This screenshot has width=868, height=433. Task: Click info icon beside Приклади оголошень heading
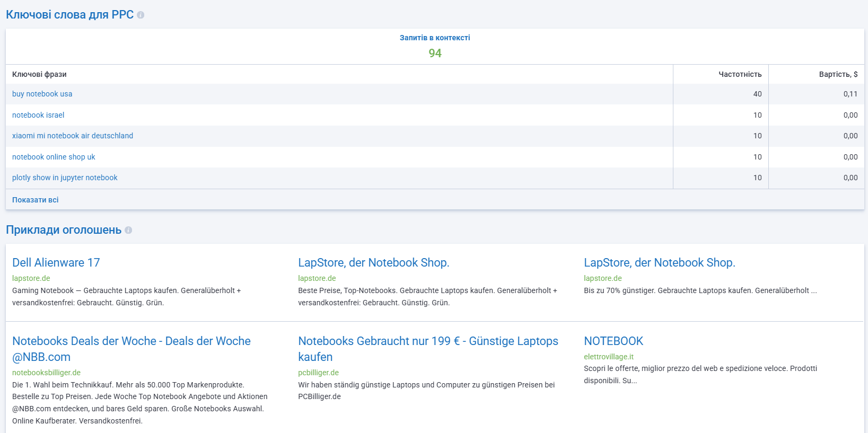[128, 230]
